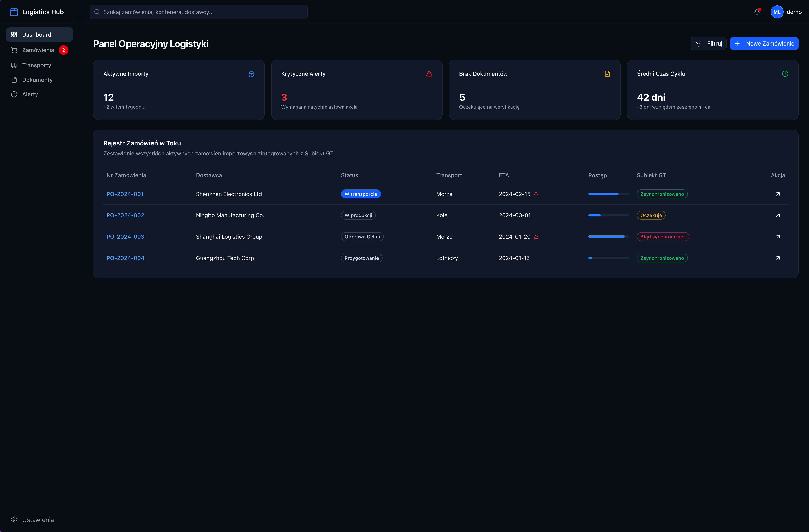The image size is (809, 532).
Task: Focus the Szukaj zamówienia search field
Action: (x=198, y=12)
